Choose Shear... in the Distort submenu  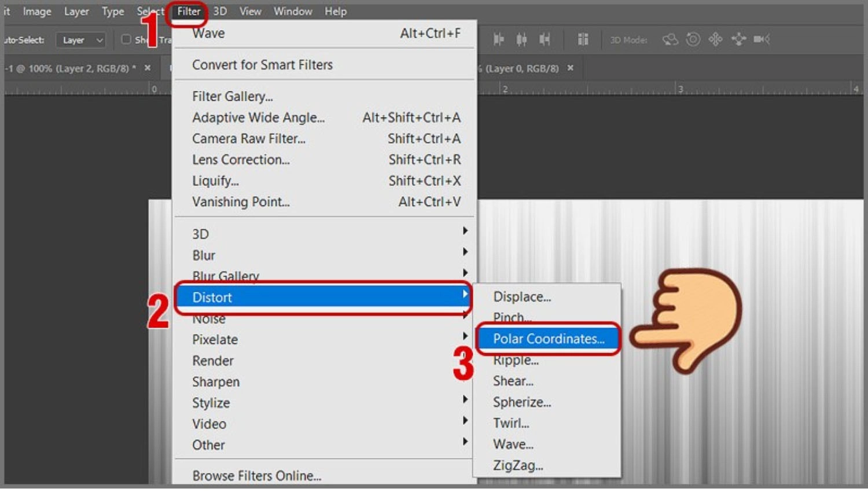tap(547, 381)
